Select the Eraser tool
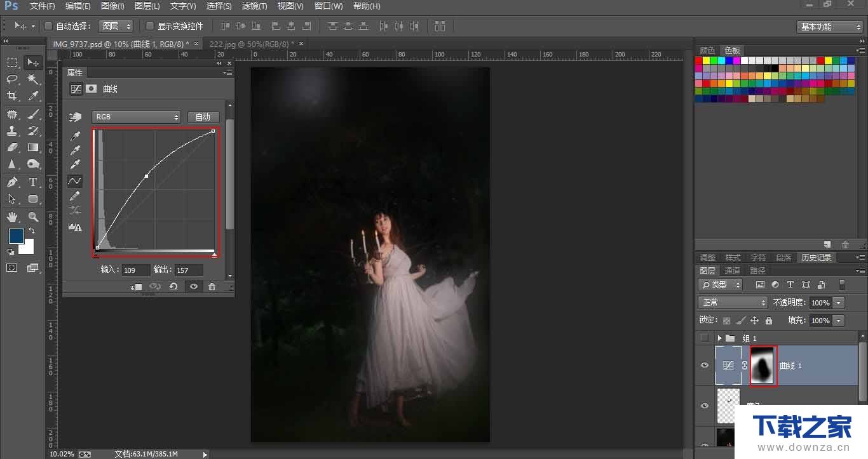 [12, 147]
